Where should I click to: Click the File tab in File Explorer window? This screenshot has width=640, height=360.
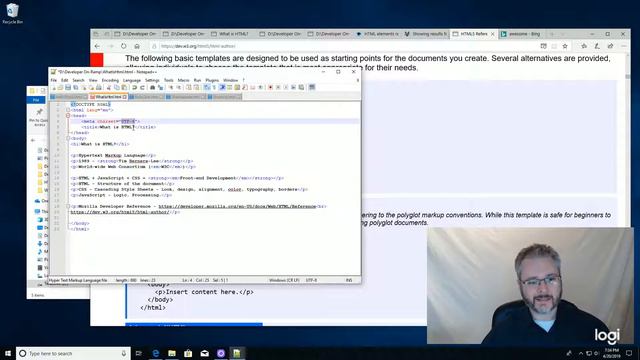coord(36,100)
